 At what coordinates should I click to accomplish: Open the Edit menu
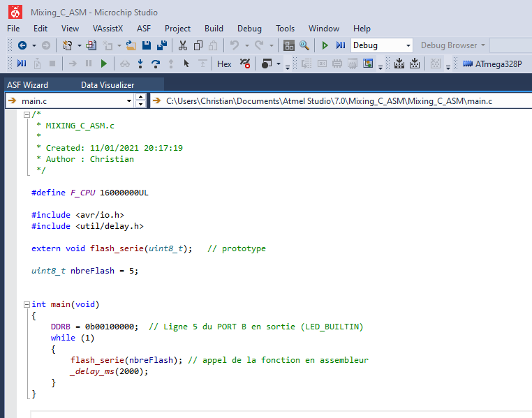click(40, 29)
